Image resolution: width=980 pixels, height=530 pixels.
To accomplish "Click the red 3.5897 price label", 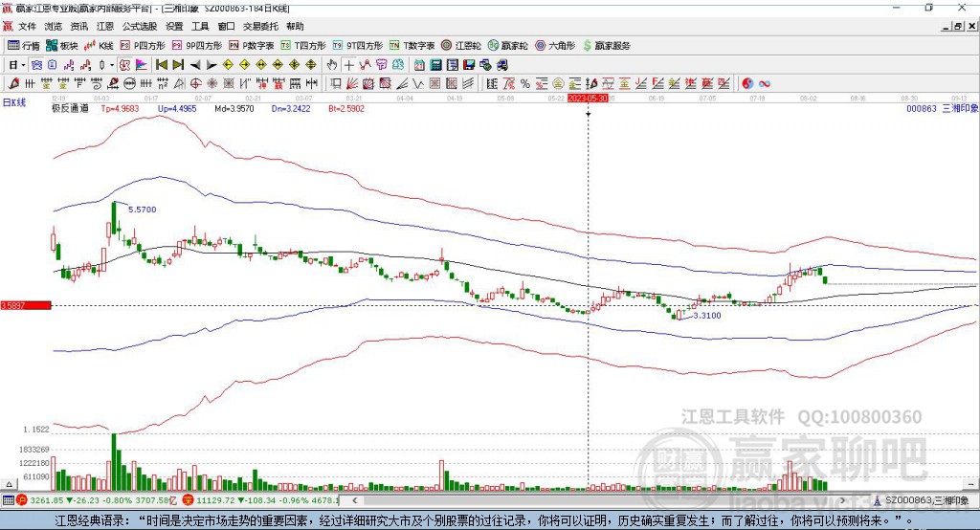I will [x=26, y=305].
